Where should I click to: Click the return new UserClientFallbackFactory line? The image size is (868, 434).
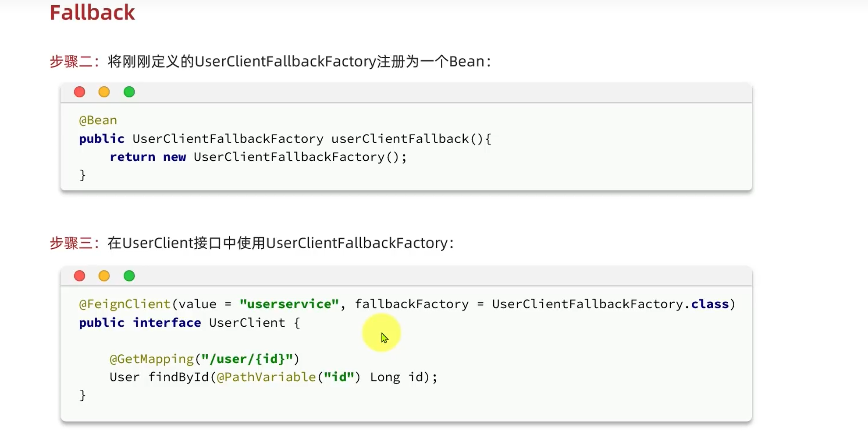pos(258,157)
